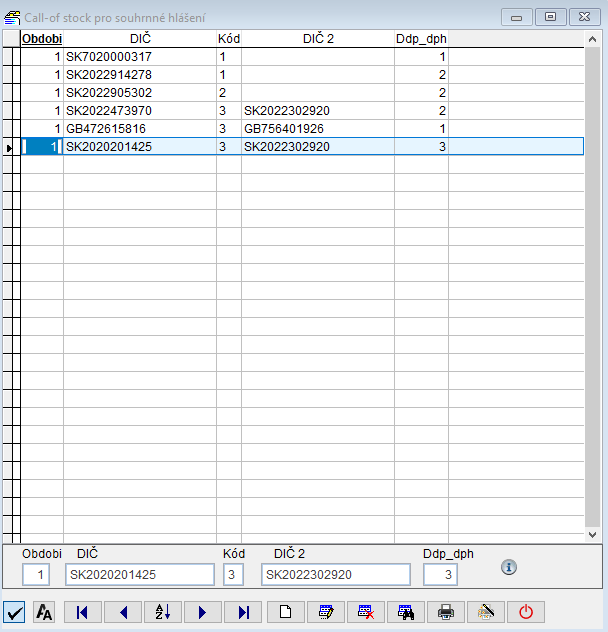The height and width of the screenshot is (632, 608).
Task: Open the tools icon next to printer
Action: click(486, 612)
